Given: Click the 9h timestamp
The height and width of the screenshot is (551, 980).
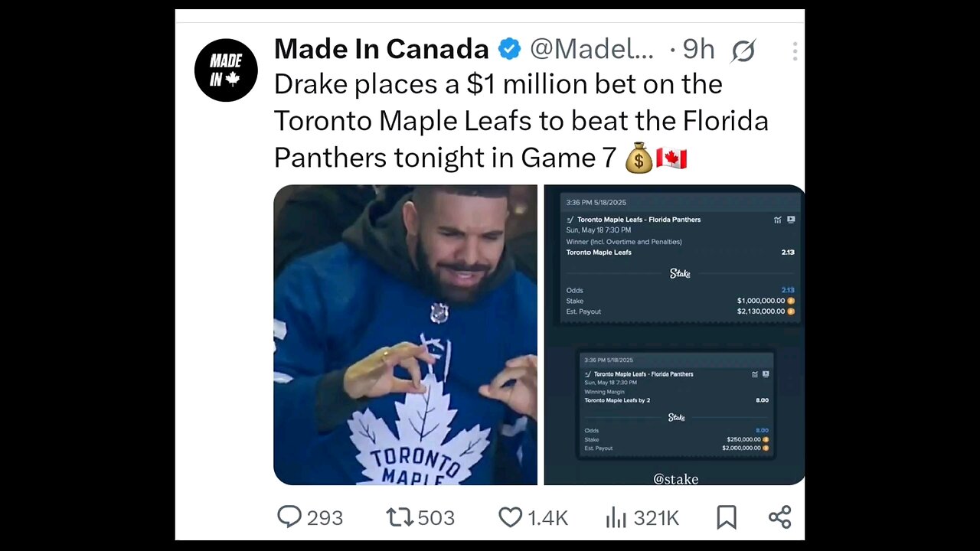Looking at the screenshot, I should [x=697, y=50].
